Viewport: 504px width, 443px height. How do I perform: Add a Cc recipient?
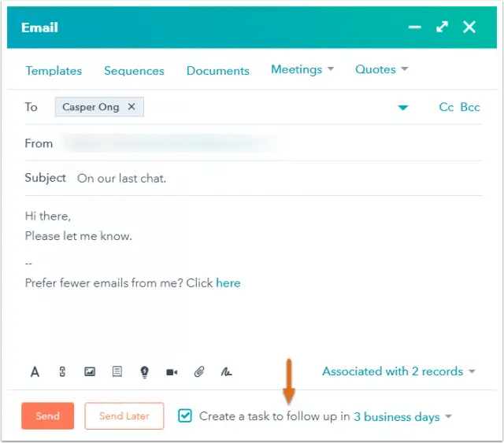click(x=447, y=107)
